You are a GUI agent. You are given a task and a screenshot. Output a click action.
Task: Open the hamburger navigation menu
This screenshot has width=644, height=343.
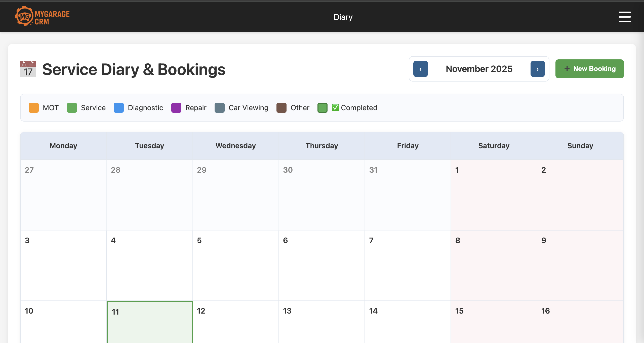pos(625,17)
